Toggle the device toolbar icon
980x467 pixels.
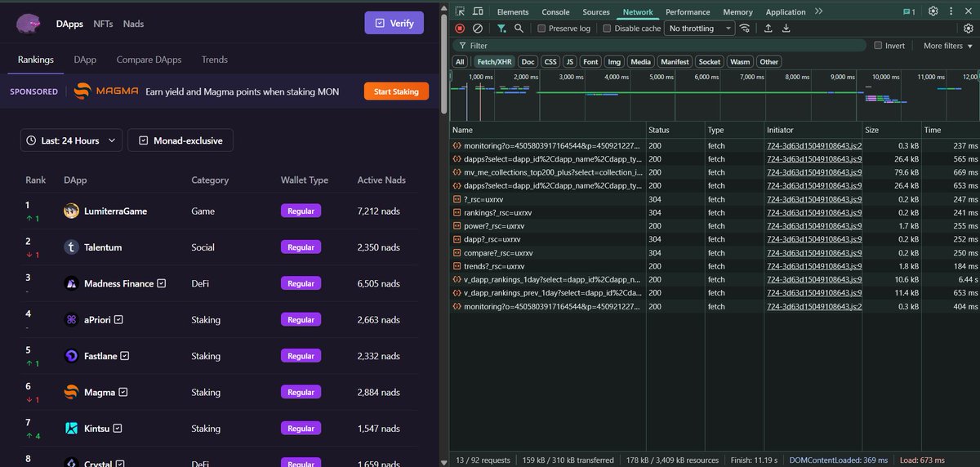(479, 11)
